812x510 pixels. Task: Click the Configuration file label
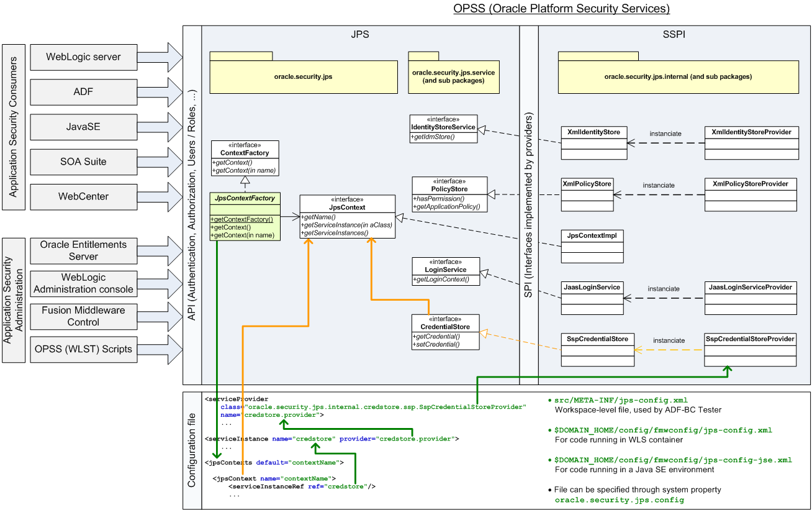[x=192, y=450]
